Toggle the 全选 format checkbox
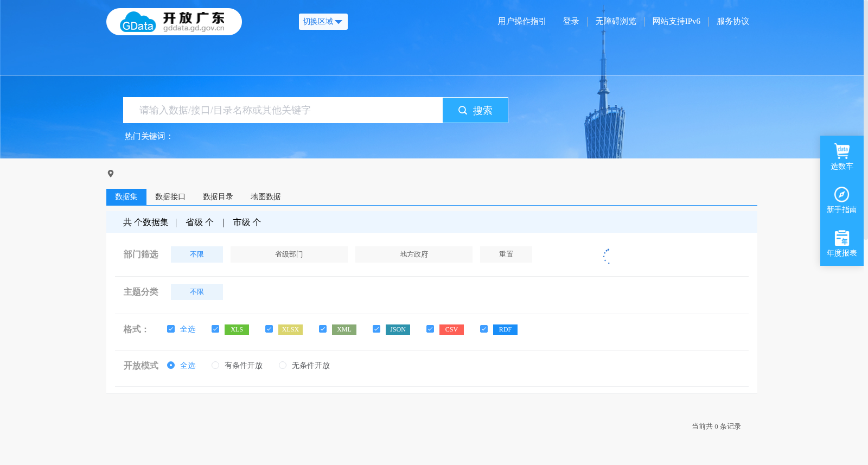 tap(171, 329)
